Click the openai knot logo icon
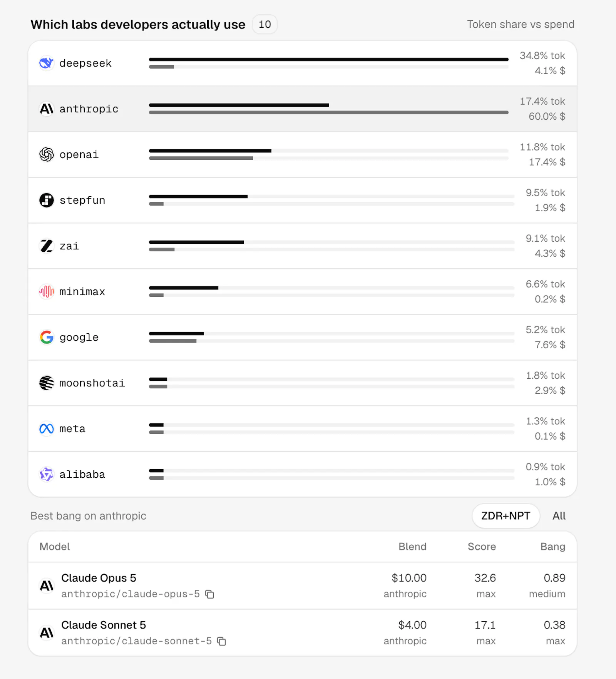616x679 pixels. 47,155
